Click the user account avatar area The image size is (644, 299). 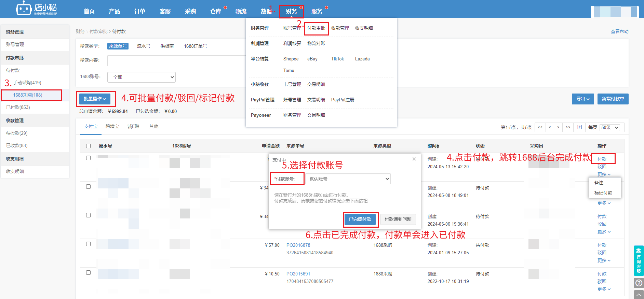pyautogui.click(x=615, y=12)
